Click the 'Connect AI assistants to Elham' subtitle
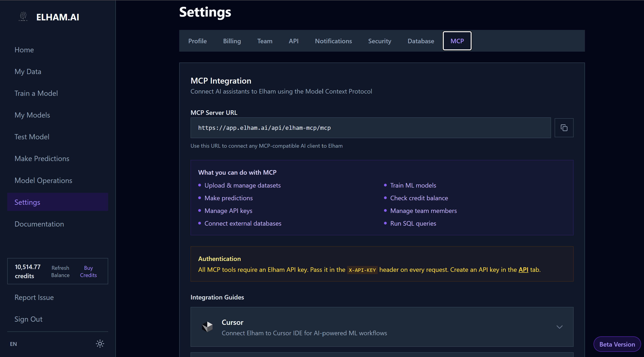Image resolution: width=644 pixels, height=357 pixels. pos(281,91)
